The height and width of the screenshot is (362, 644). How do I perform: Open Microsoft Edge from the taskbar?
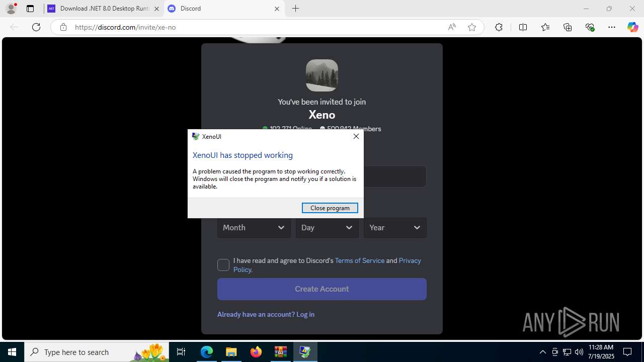pyautogui.click(x=207, y=352)
